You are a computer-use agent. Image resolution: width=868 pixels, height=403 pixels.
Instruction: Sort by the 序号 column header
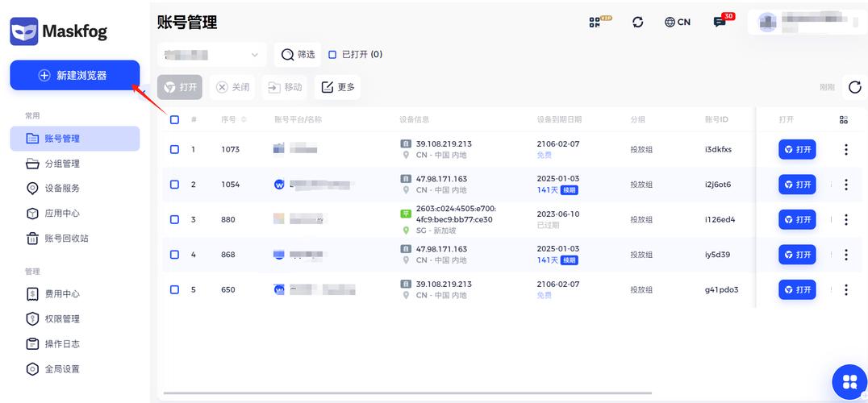coord(234,119)
